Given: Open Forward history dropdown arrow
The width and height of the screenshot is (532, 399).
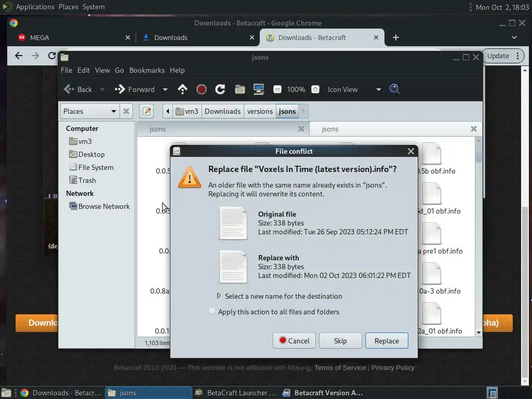Looking at the screenshot, I should pos(165,89).
